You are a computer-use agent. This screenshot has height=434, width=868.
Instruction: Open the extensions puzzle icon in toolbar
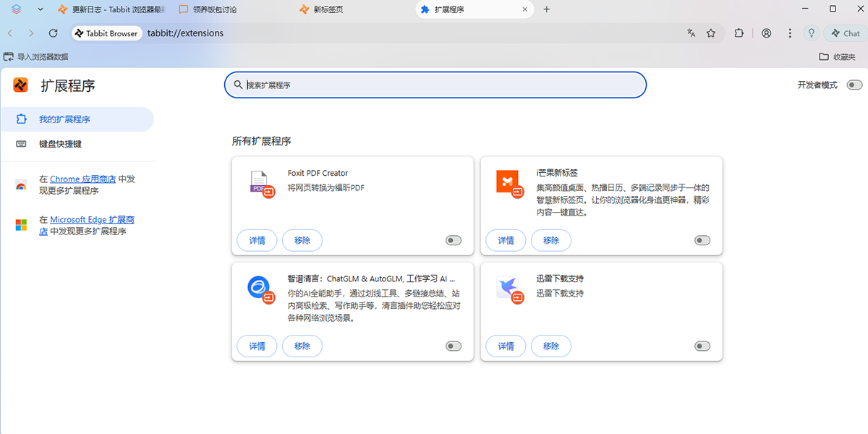739,33
